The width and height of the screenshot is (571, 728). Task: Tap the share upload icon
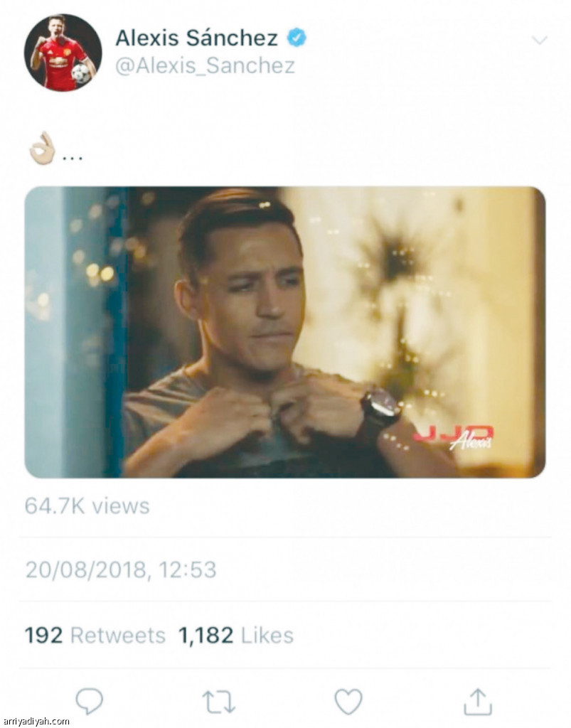click(x=478, y=702)
